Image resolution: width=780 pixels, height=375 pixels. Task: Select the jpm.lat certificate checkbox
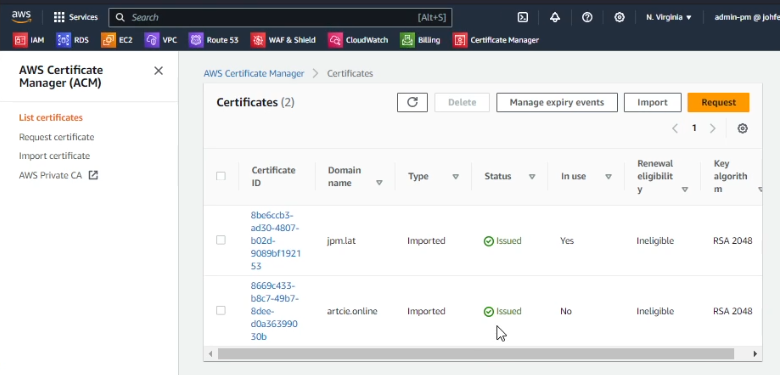221,240
